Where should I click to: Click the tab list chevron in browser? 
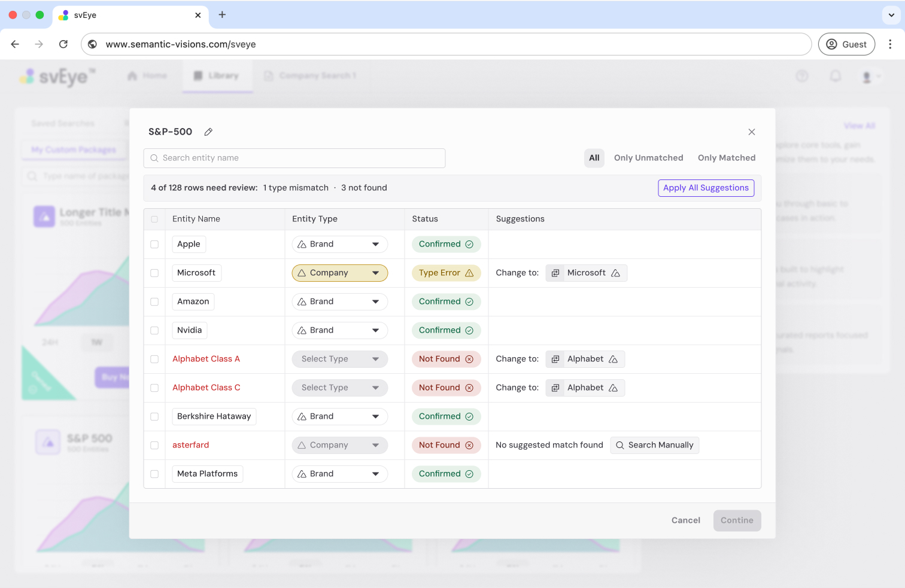(891, 15)
